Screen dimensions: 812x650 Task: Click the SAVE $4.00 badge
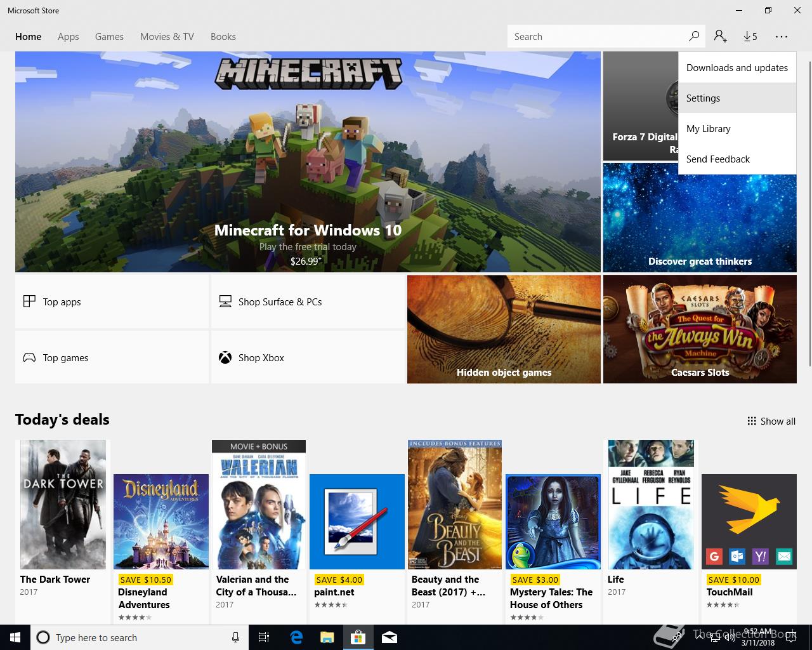pos(339,580)
